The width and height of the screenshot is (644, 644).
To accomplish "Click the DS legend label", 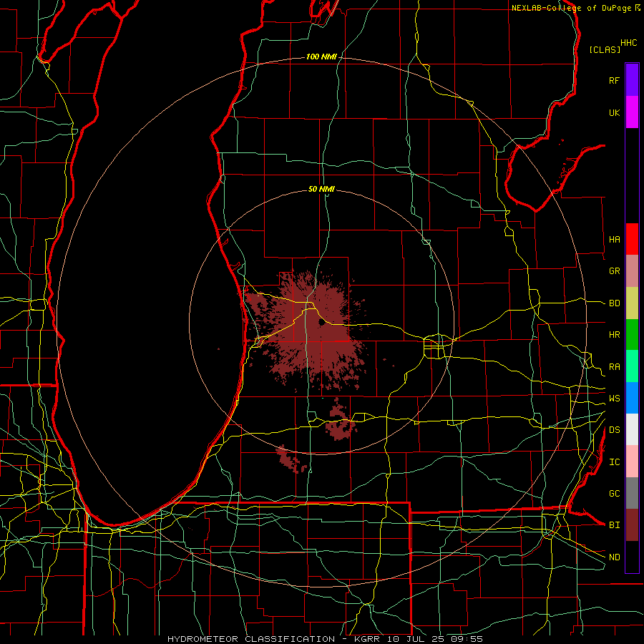I will tap(614, 430).
